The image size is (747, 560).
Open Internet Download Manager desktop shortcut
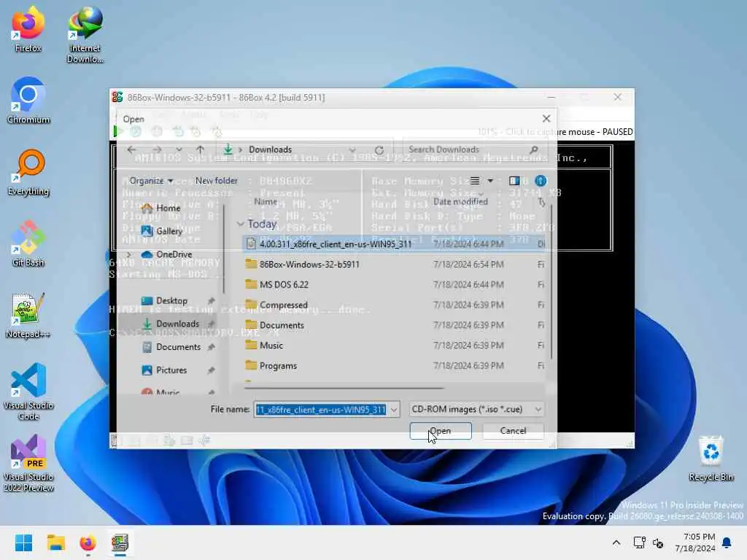[x=85, y=35]
